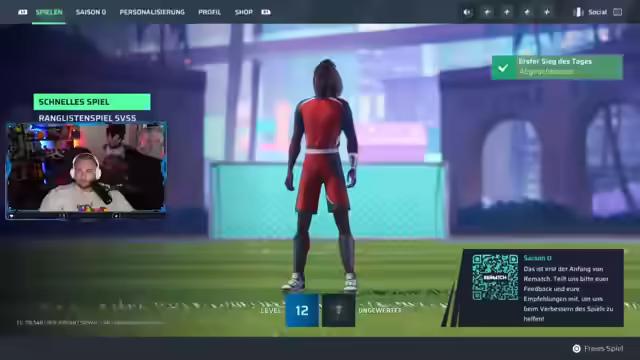Screen dimensions: 640x360
Task: Open the Social friends icon
Action: pyautogui.click(x=578, y=12)
